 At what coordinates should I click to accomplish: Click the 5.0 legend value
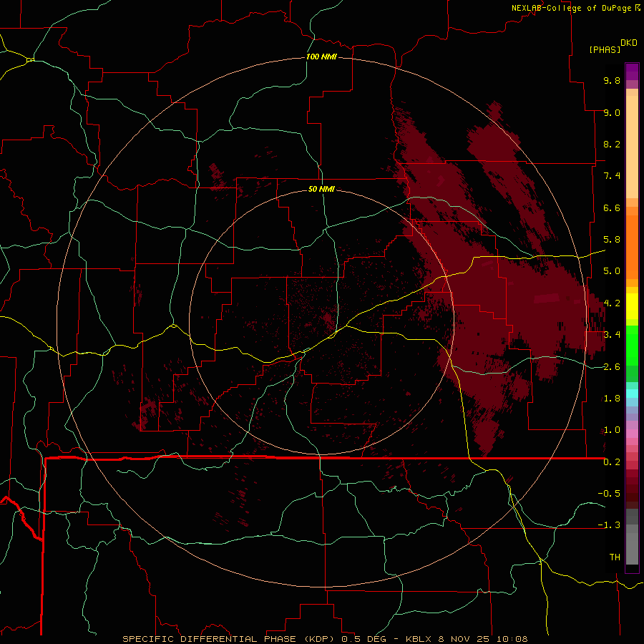click(612, 271)
